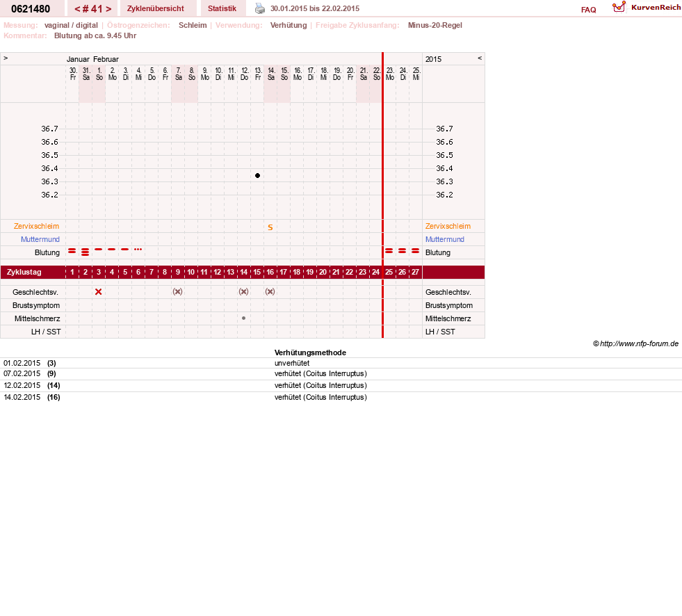Click the Verhütungsmethode column header
Viewport: 682px width, 616px height.
pos(310,352)
